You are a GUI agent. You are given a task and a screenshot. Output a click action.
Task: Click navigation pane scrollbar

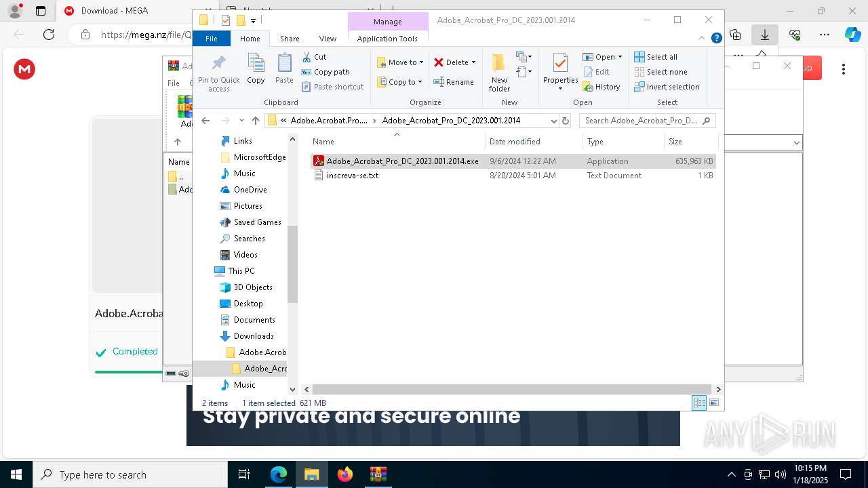click(x=293, y=264)
